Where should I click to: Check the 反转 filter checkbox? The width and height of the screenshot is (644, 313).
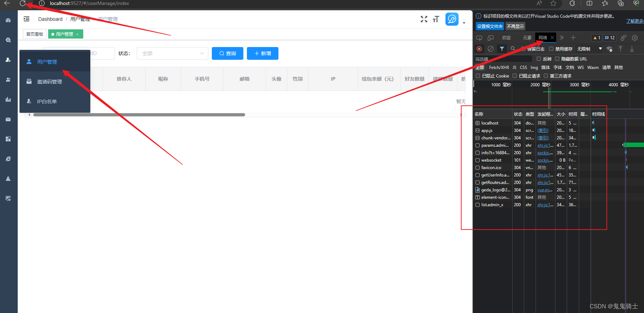[539, 59]
